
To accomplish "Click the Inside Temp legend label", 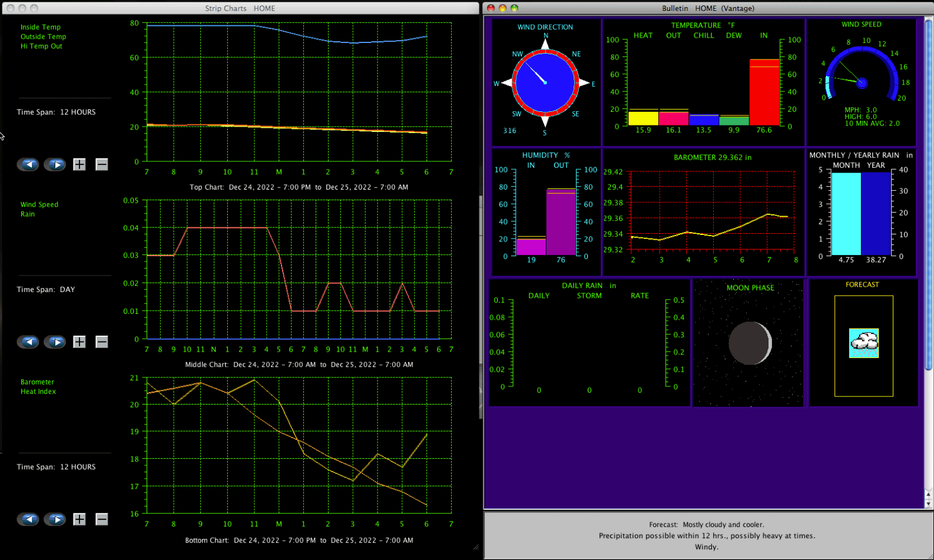I will tap(41, 27).
